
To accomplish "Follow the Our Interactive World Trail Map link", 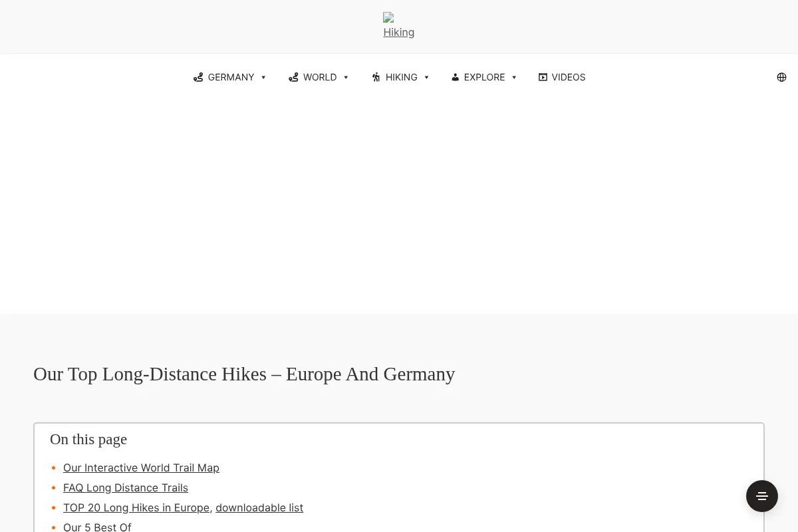I will pos(141,467).
